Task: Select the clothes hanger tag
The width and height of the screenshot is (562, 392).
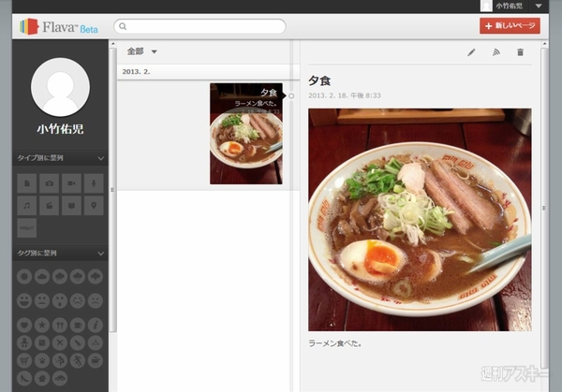Action: pos(96,342)
